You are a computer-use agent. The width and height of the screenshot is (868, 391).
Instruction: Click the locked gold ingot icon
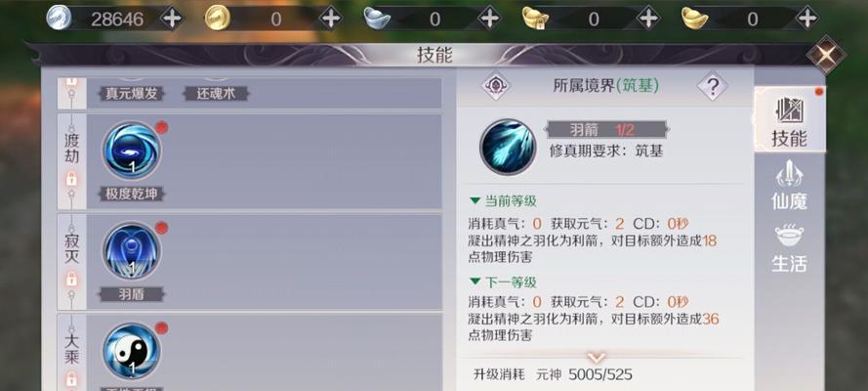535,19
